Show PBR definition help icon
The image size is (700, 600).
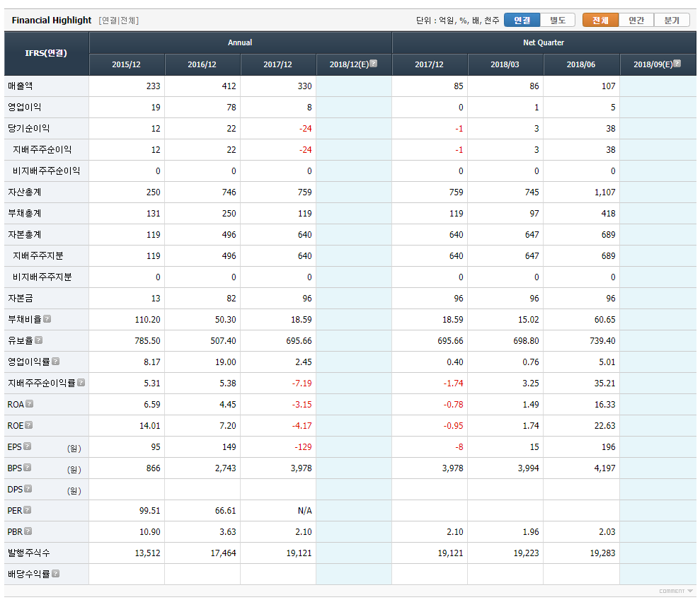click(28, 531)
